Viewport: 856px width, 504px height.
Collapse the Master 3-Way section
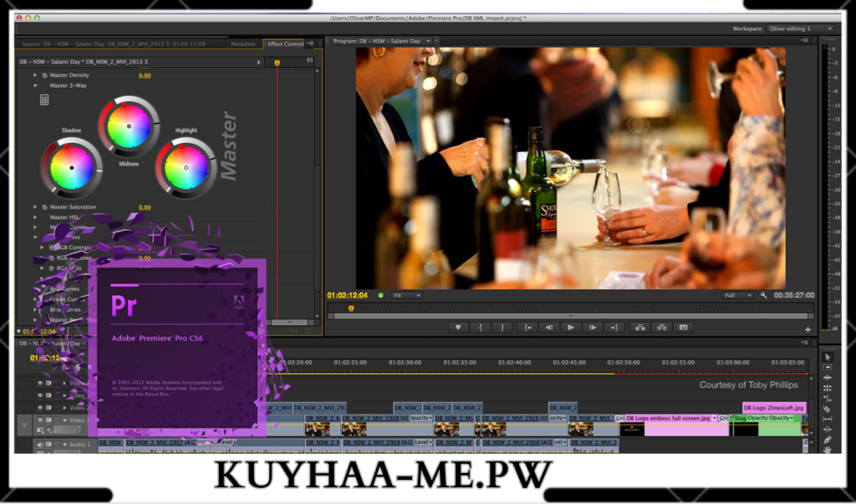(x=35, y=86)
